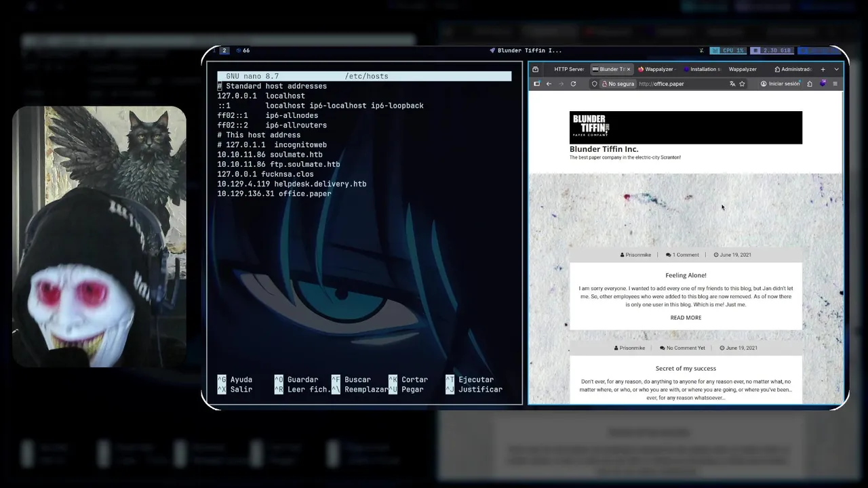Screen dimensions: 868x488
Task: Click the 'ff02::2 ip6-allrouters' line
Action: [272, 125]
